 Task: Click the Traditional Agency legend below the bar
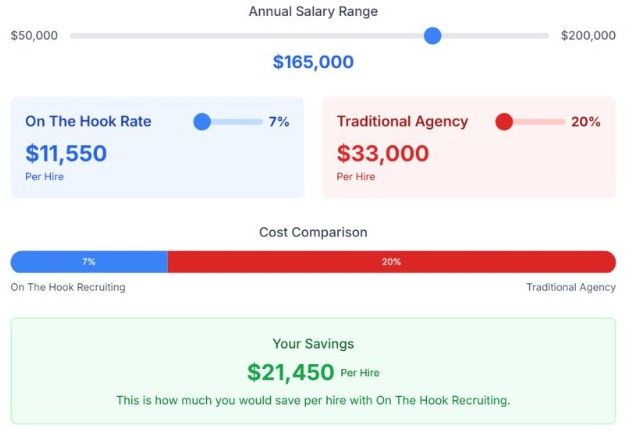(x=571, y=288)
